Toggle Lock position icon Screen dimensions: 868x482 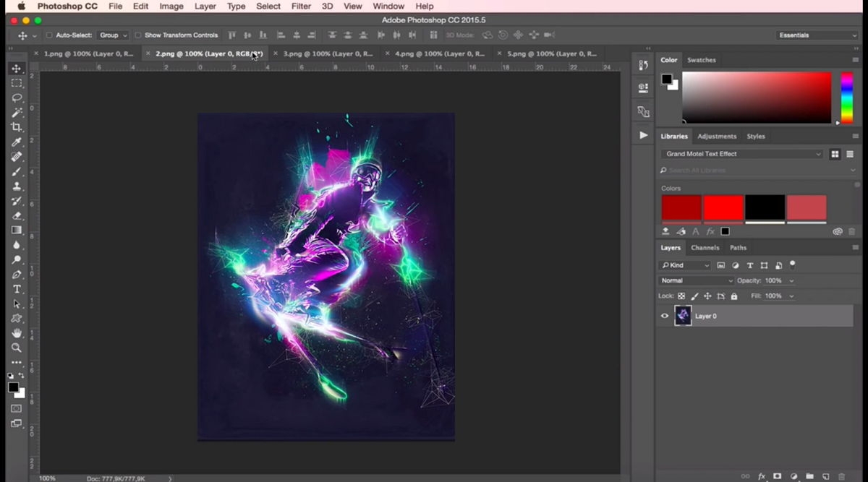708,296
